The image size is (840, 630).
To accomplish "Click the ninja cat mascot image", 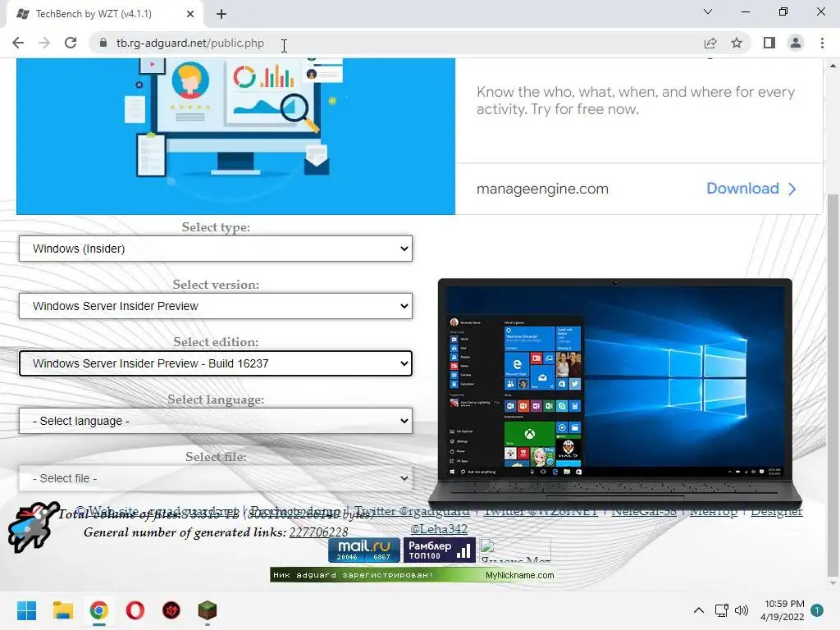I will tap(33, 527).
